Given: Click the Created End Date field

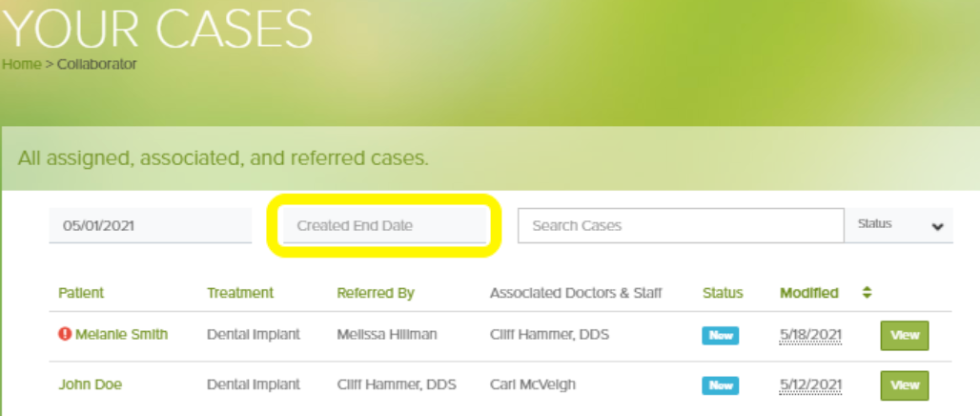Looking at the screenshot, I should (384, 226).
